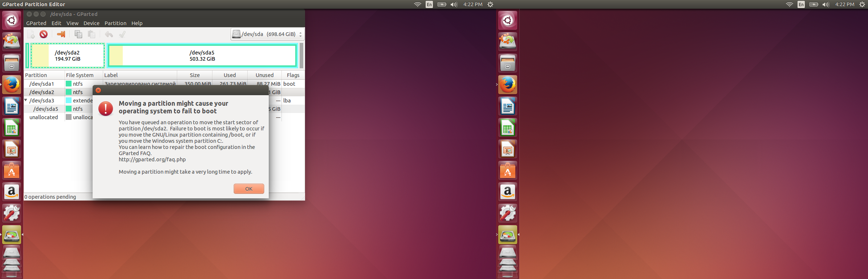This screenshot has height=279, width=868.
Task: Open the View menu
Action: point(72,23)
